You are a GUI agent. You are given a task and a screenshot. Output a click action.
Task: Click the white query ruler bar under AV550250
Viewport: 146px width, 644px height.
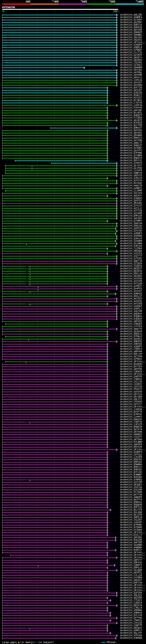click(60, 10)
